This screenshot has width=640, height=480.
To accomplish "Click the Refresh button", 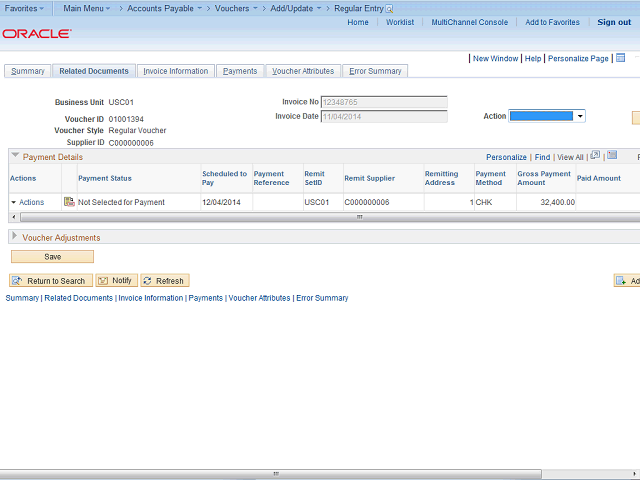I will (165, 281).
